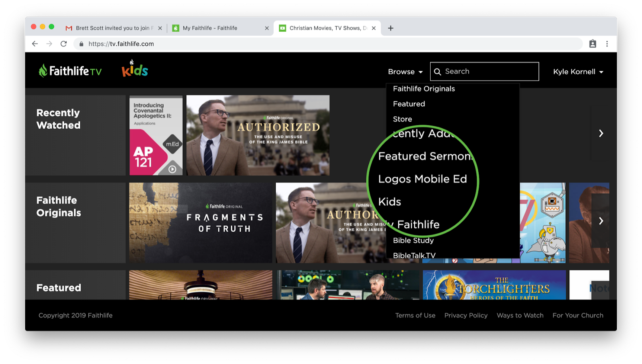The image size is (642, 364).
Task: Click the Recently Watched row heading
Action: click(59, 119)
